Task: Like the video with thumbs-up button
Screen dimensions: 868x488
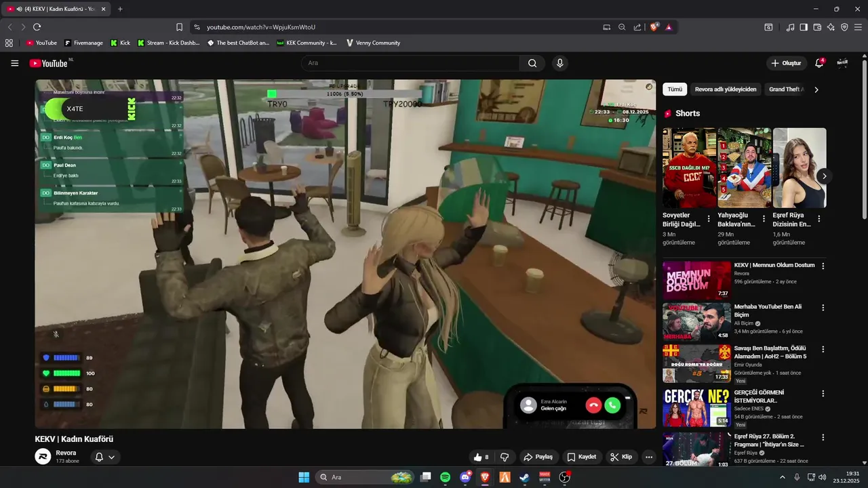Action: (482, 457)
